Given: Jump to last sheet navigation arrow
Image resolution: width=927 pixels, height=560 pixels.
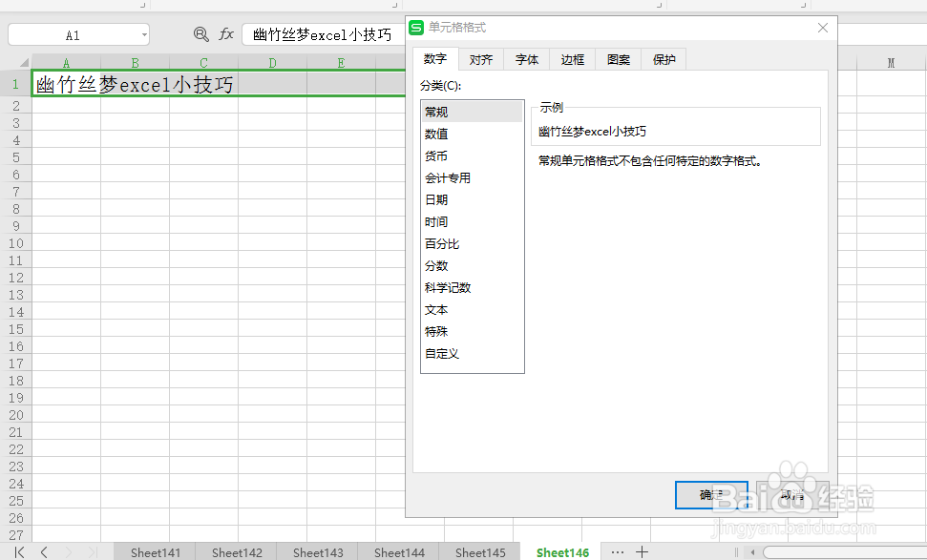Looking at the screenshot, I should 92,552.
